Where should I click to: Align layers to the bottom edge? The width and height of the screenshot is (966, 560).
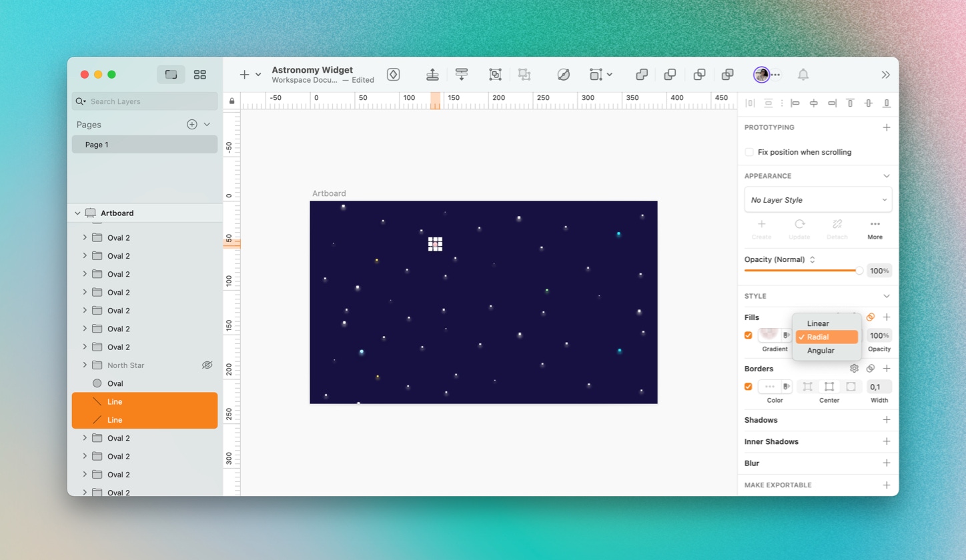coord(887,103)
